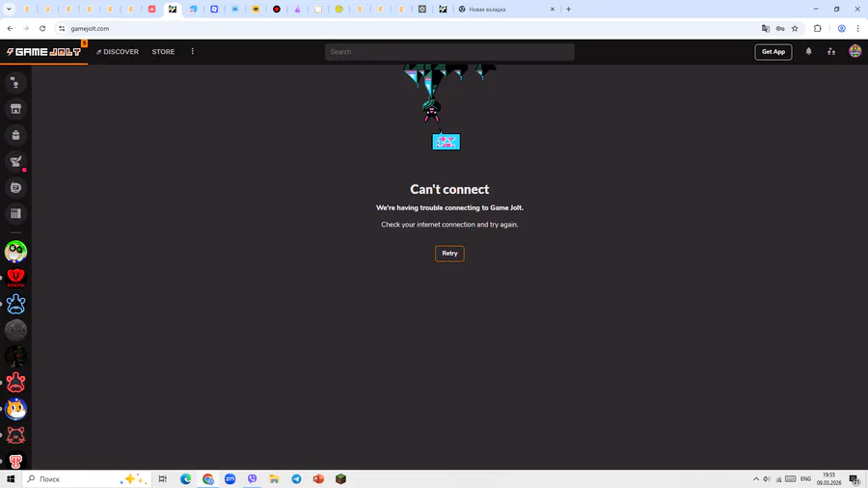Open Viber from taskbar

pos(252,478)
